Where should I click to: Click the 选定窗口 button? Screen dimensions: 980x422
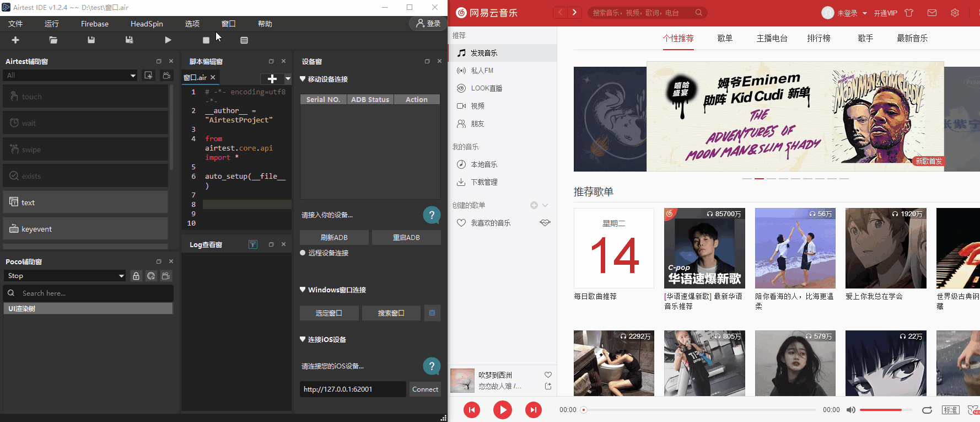[329, 313]
